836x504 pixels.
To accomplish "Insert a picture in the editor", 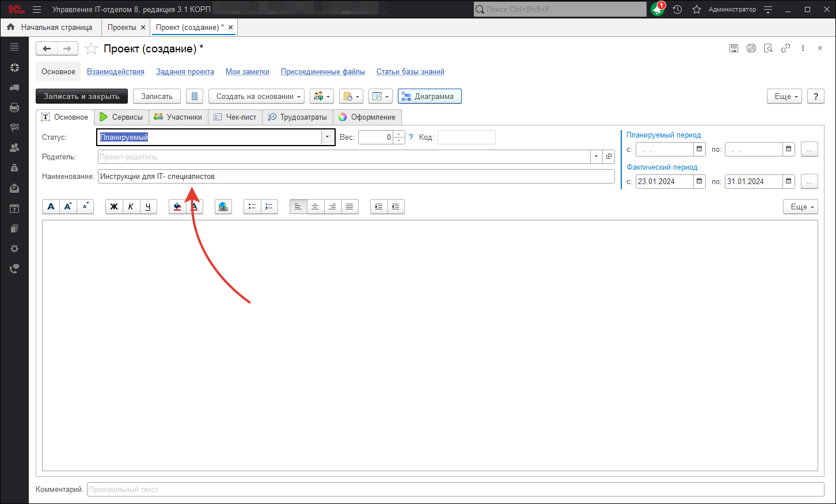I will tap(223, 207).
